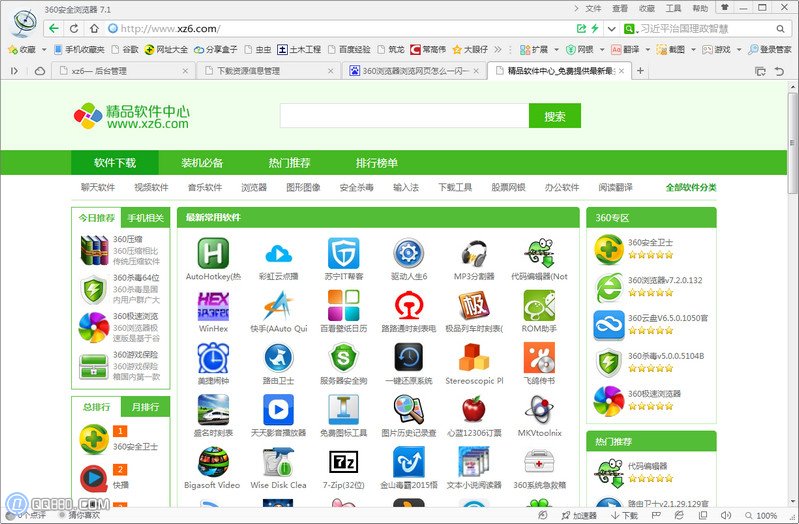Close the 360浏览器浏览网页 tab
Viewport: 799px width, 524px height.
[476, 71]
